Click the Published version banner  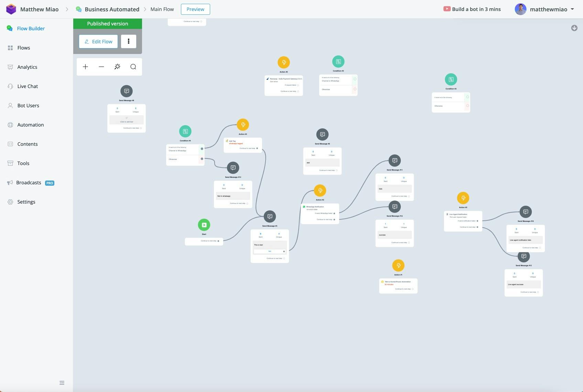click(108, 24)
